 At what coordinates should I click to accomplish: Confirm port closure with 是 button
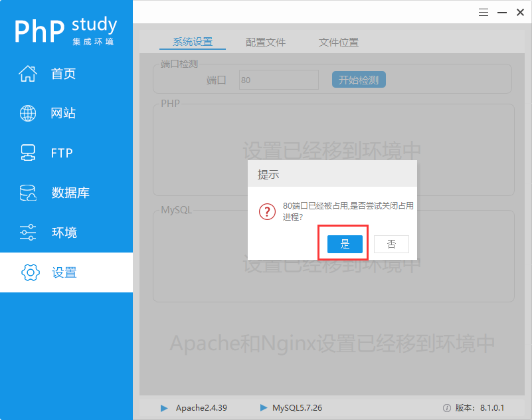pos(343,244)
